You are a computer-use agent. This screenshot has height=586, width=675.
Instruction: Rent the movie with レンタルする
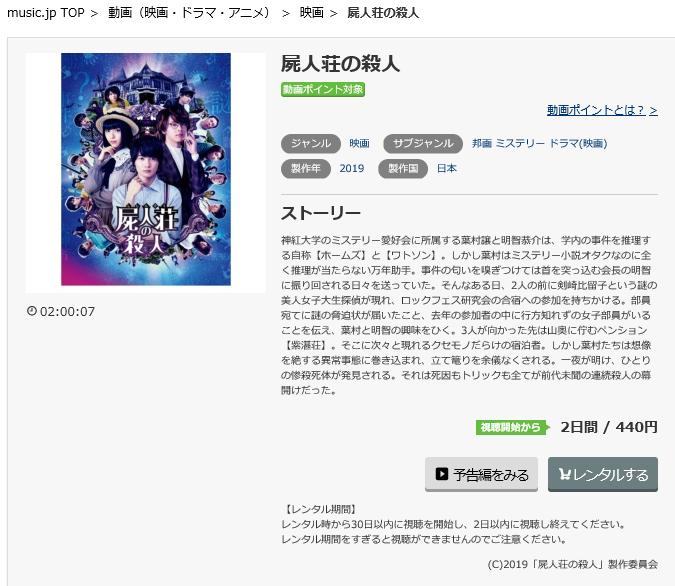coord(603,474)
